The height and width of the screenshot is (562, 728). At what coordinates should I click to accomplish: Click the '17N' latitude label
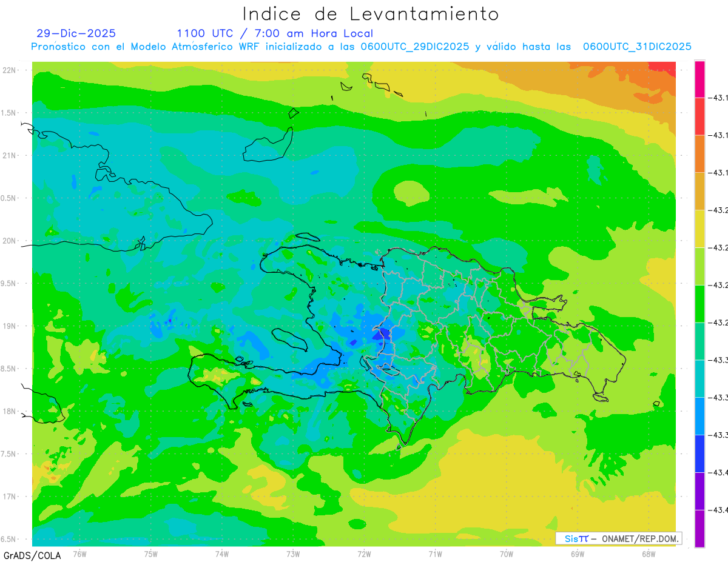point(9,497)
